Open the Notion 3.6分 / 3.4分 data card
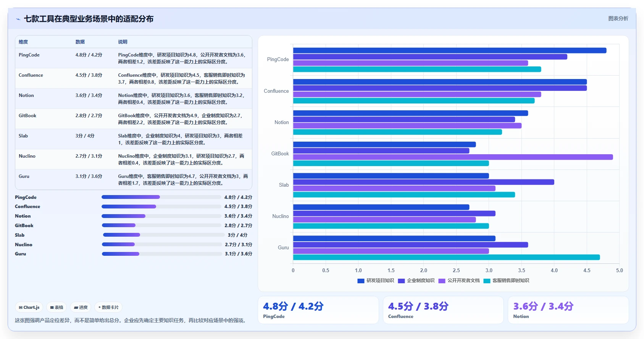Image resolution: width=644 pixels, height=339 pixels. [568, 310]
